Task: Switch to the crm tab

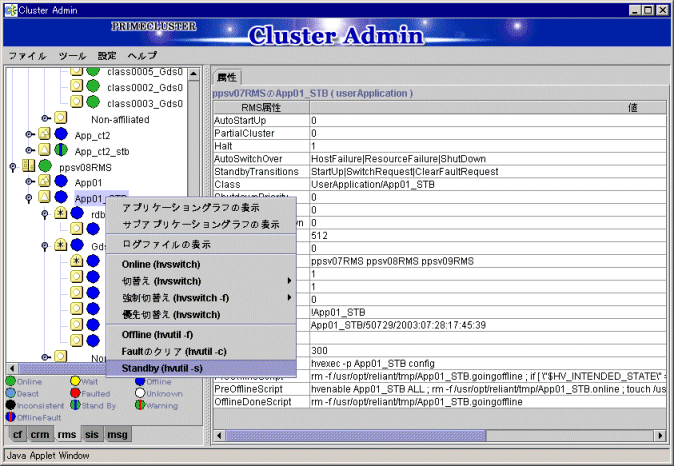Action: coord(40,435)
